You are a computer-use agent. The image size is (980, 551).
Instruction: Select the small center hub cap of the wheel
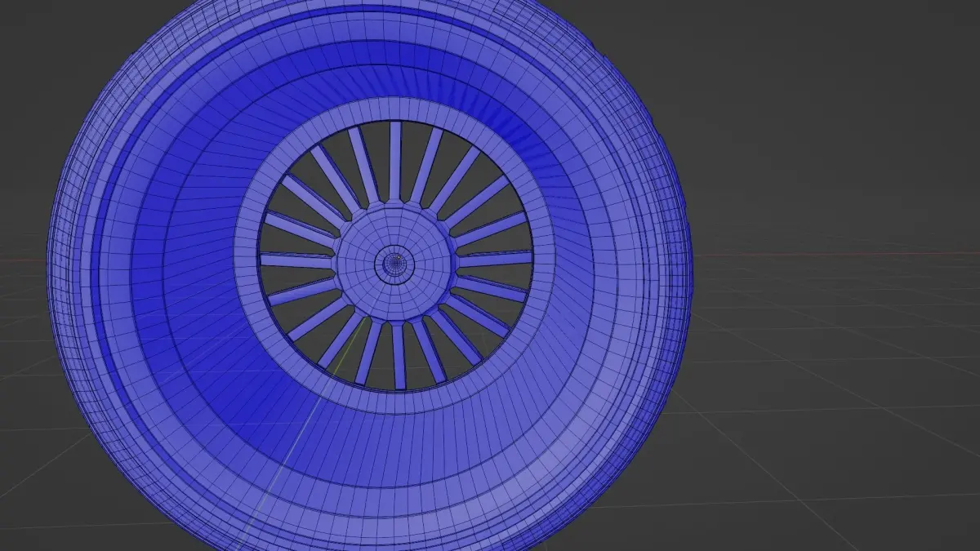tap(395, 263)
